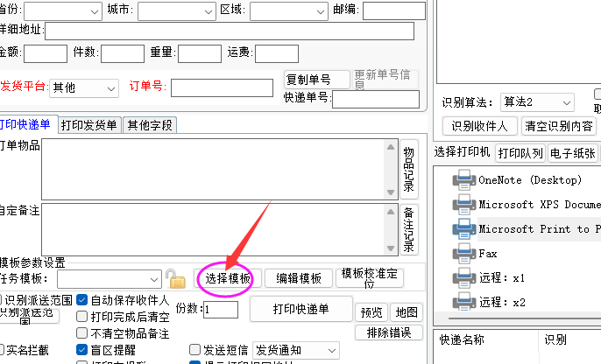Open the 其他字段 tab
The image size is (601, 364).
[x=150, y=125]
